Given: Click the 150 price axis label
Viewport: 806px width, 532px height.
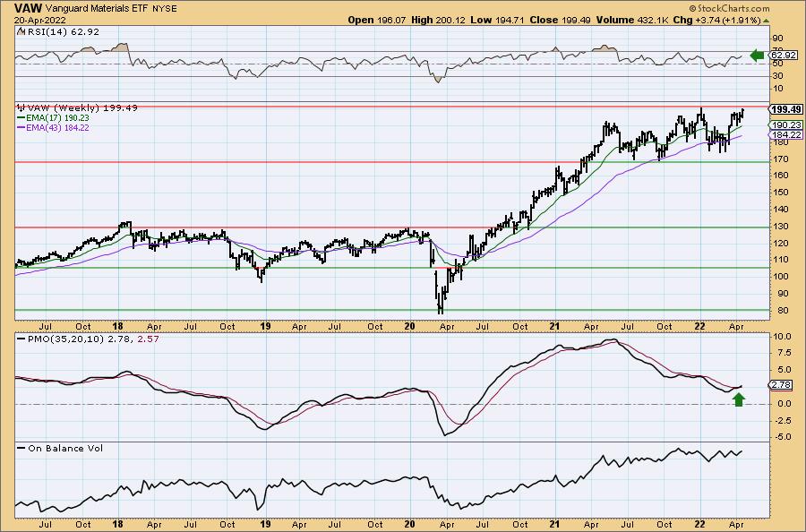Looking at the screenshot, I should point(779,193).
